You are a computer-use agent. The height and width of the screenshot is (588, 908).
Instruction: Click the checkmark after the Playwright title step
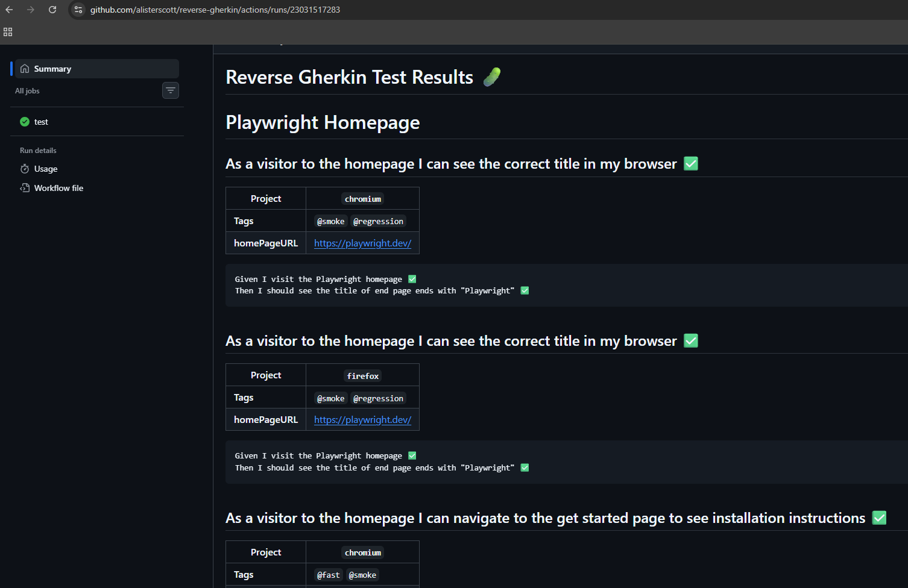(x=525, y=290)
